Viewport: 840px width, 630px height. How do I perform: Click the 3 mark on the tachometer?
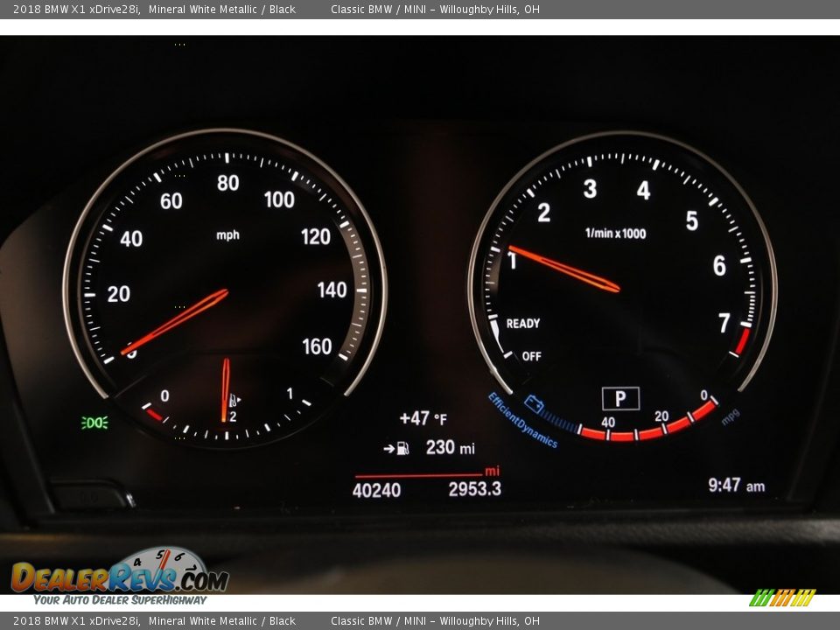pyautogui.click(x=590, y=189)
